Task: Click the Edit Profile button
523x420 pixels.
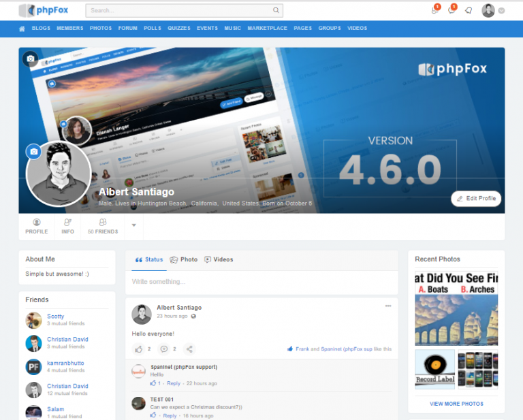Action: pos(476,199)
